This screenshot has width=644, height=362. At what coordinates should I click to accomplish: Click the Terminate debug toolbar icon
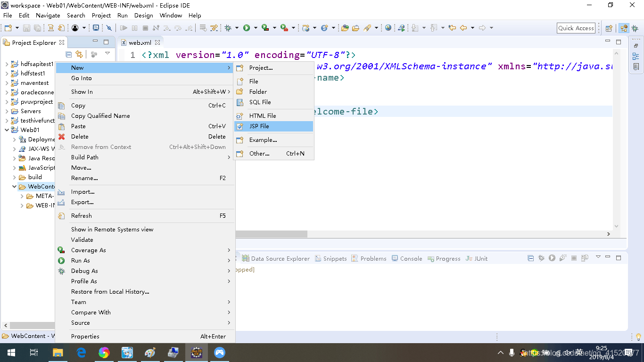(x=145, y=28)
